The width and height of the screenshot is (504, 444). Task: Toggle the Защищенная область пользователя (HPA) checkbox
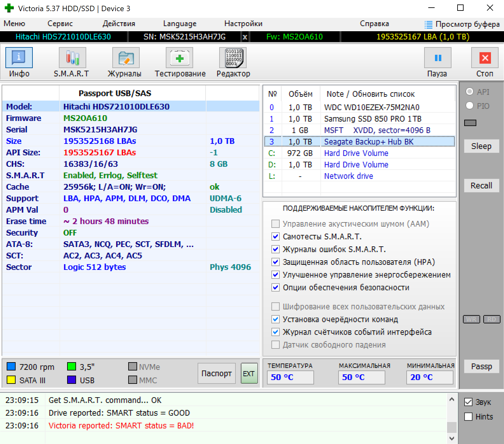coord(276,262)
